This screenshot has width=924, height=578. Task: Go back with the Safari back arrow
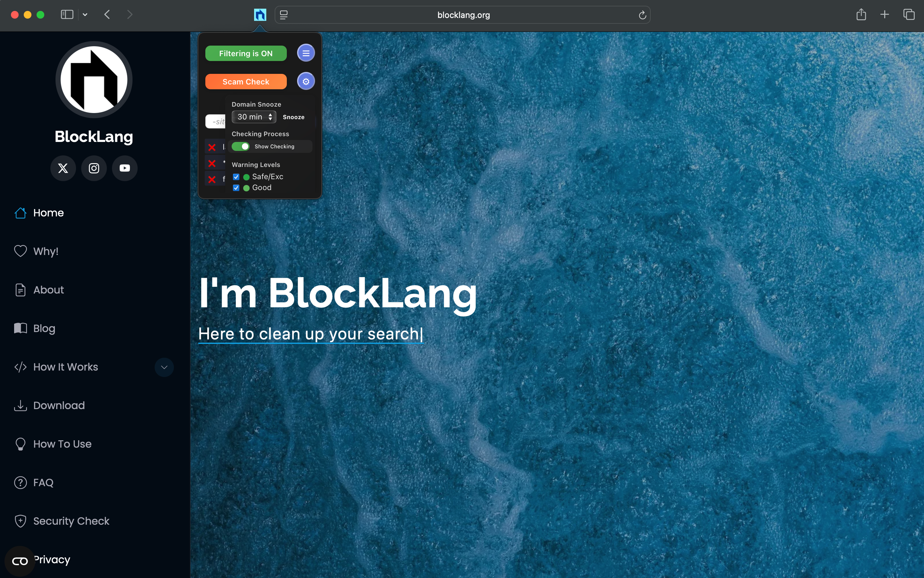coord(107,14)
